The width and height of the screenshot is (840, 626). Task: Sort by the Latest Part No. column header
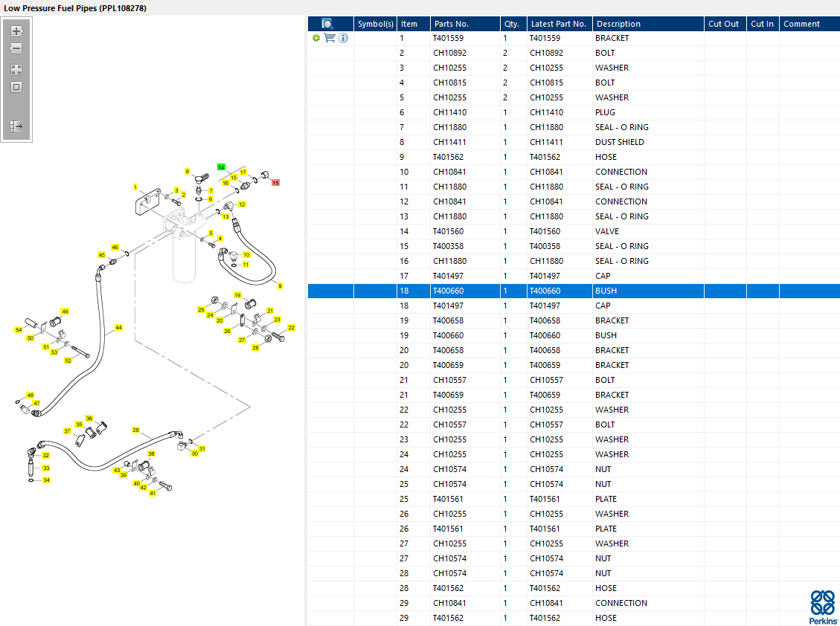[x=560, y=24]
